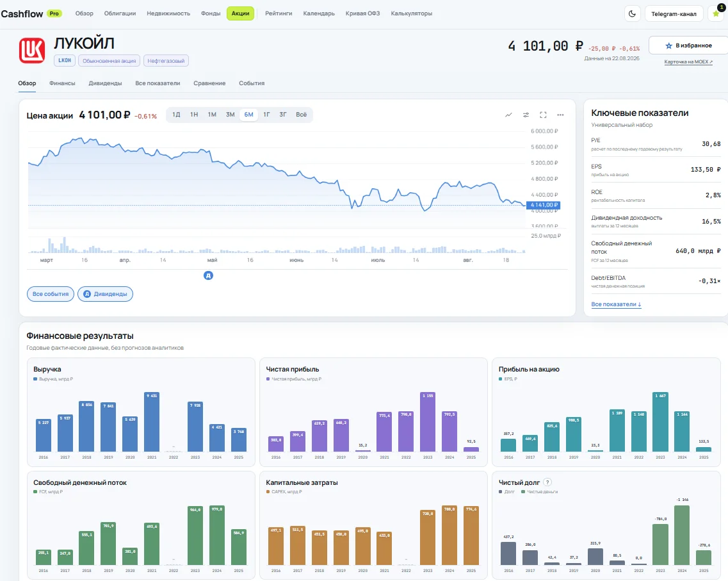Viewport: 728px width, 581px height.
Task: Add Lukoil to В избранное
Action: coord(688,45)
